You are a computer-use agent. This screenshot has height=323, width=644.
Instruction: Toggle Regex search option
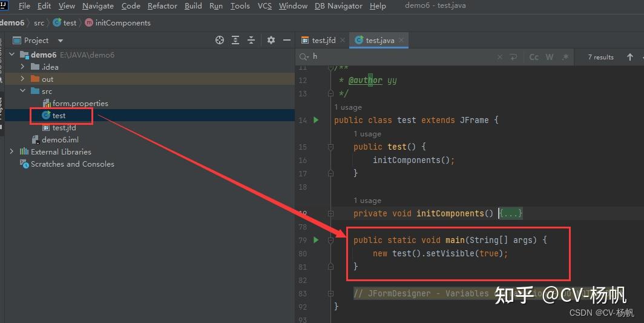point(565,57)
